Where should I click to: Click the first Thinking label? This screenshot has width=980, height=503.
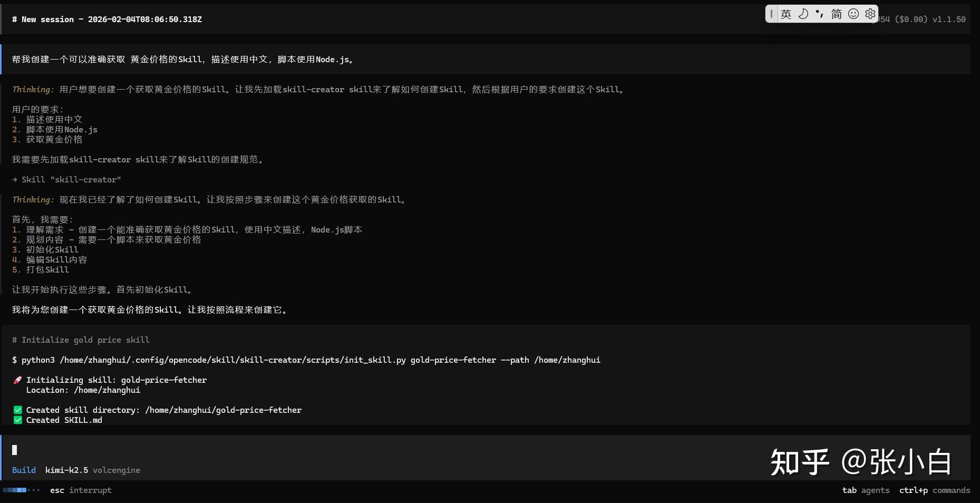(x=33, y=90)
